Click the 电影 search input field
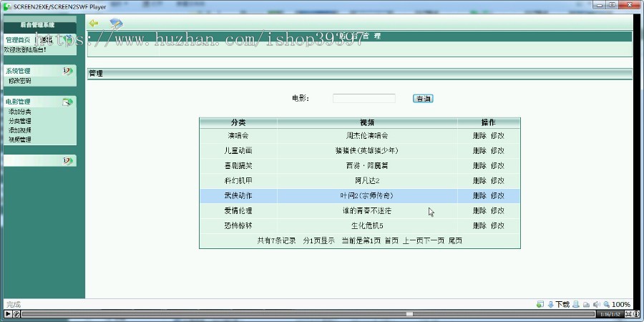The height and width of the screenshot is (322, 644). [x=364, y=98]
